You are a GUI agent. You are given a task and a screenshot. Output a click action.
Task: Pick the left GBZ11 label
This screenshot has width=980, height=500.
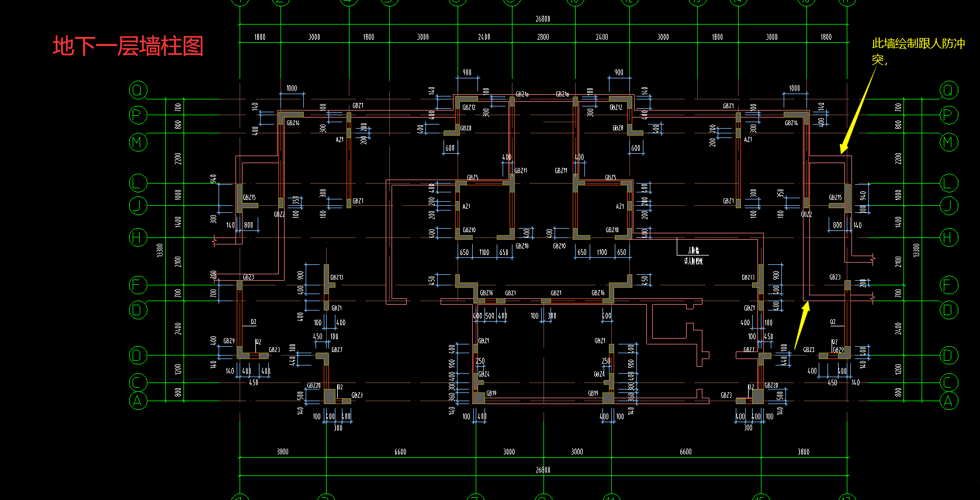click(521, 171)
